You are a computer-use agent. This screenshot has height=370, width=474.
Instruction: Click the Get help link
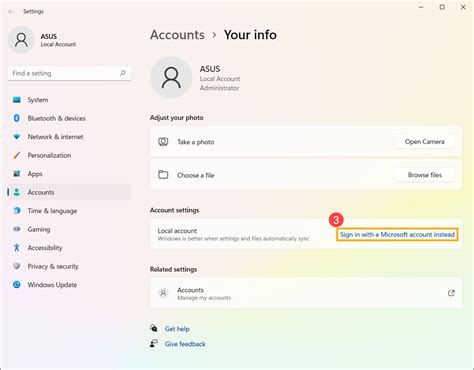177,329
